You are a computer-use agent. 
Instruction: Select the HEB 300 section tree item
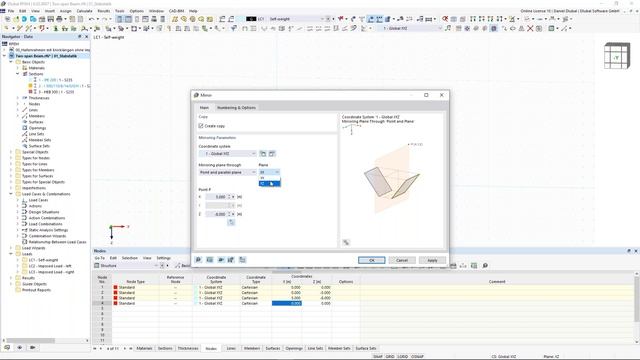[56, 92]
